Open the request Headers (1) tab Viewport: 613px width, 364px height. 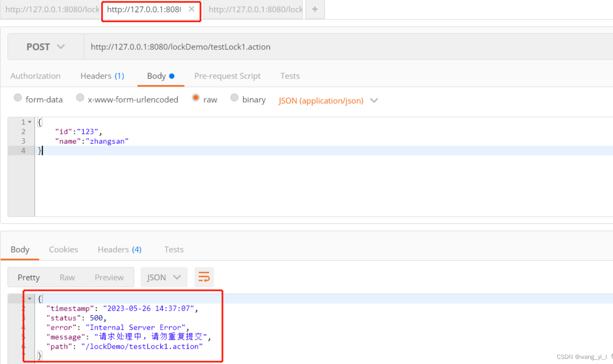102,76
